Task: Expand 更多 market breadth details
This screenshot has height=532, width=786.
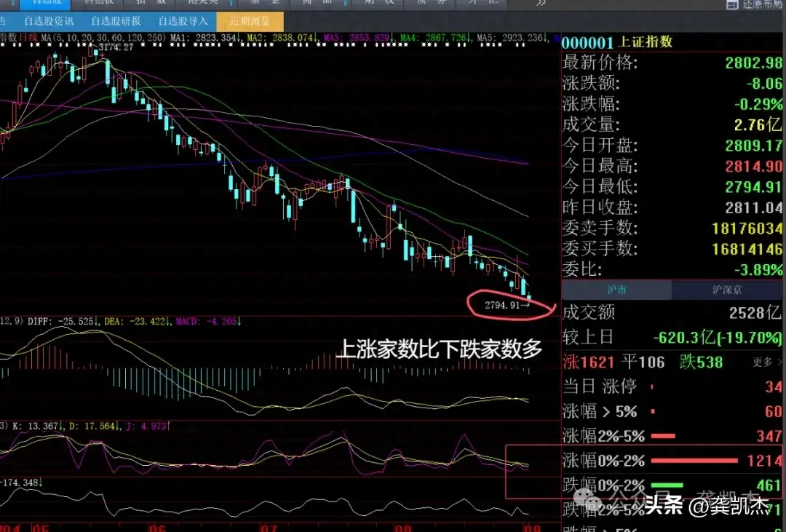Action: point(766,362)
